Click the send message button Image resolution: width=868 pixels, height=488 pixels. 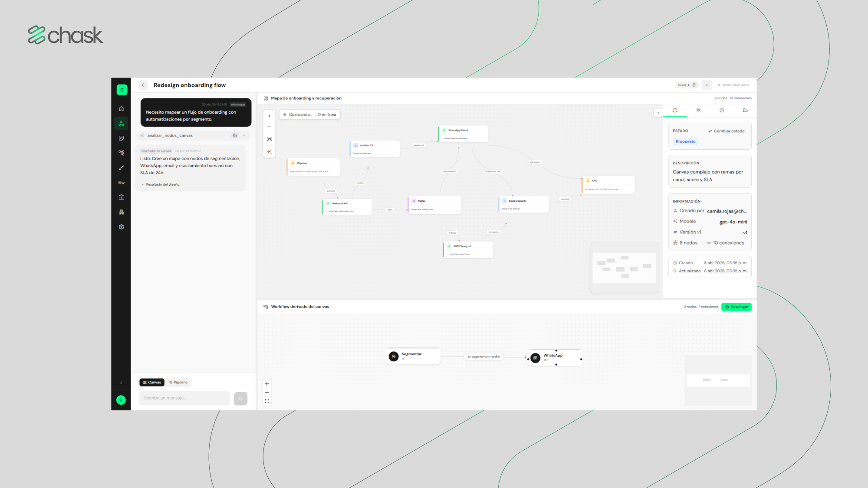click(240, 399)
